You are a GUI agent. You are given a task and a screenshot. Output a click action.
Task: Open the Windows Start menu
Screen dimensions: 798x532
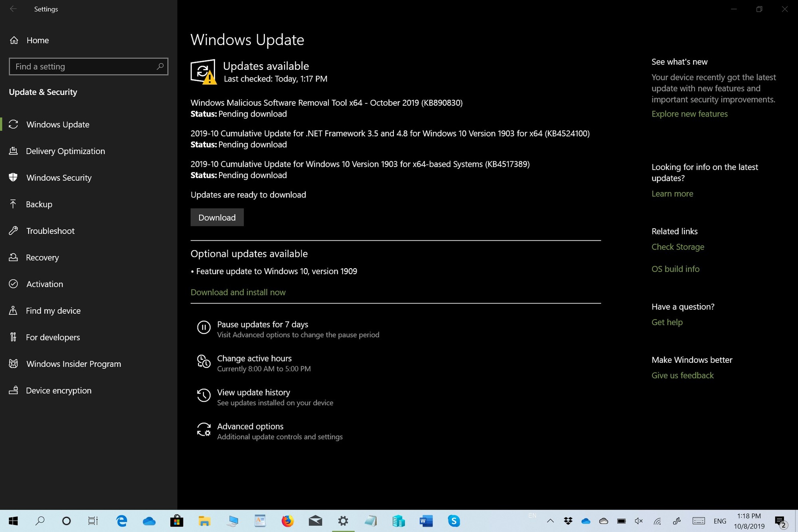click(x=13, y=521)
